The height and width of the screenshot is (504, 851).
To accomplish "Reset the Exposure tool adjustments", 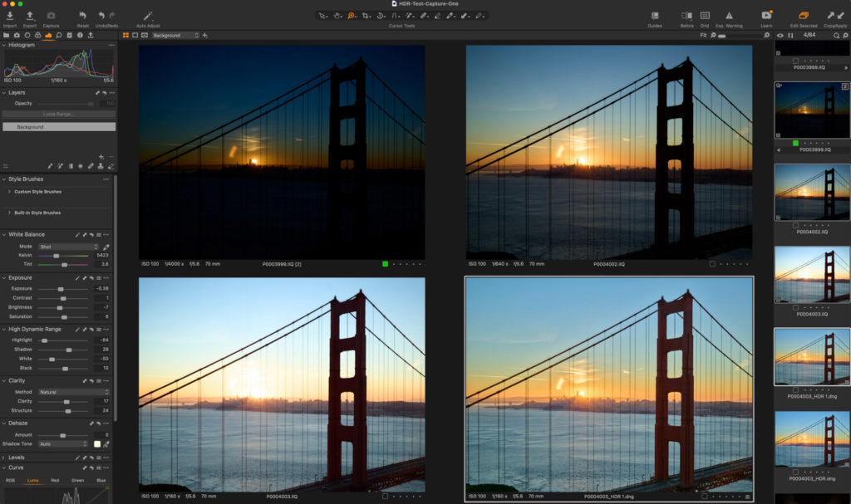I will point(91,278).
